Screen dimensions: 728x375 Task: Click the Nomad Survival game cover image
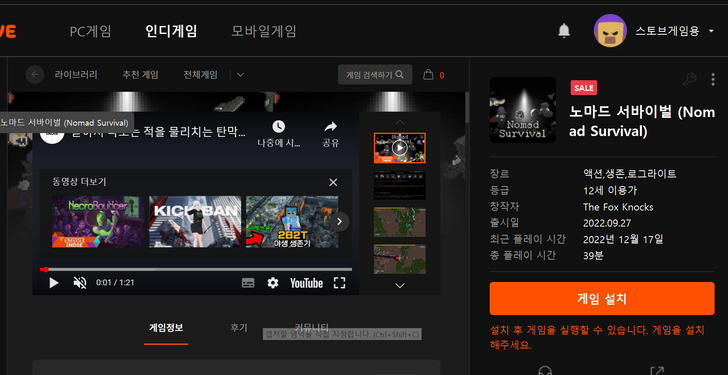pyautogui.click(x=523, y=110)
